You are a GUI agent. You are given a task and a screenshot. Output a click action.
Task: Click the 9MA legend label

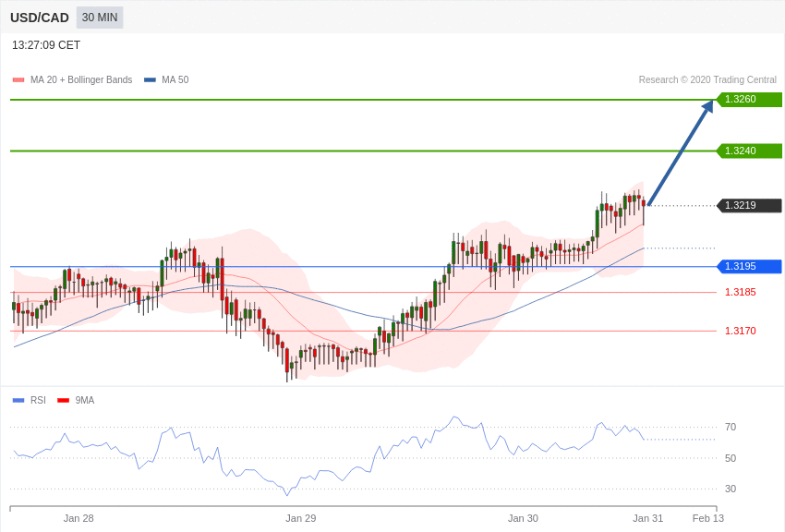[x=85, y=400]
